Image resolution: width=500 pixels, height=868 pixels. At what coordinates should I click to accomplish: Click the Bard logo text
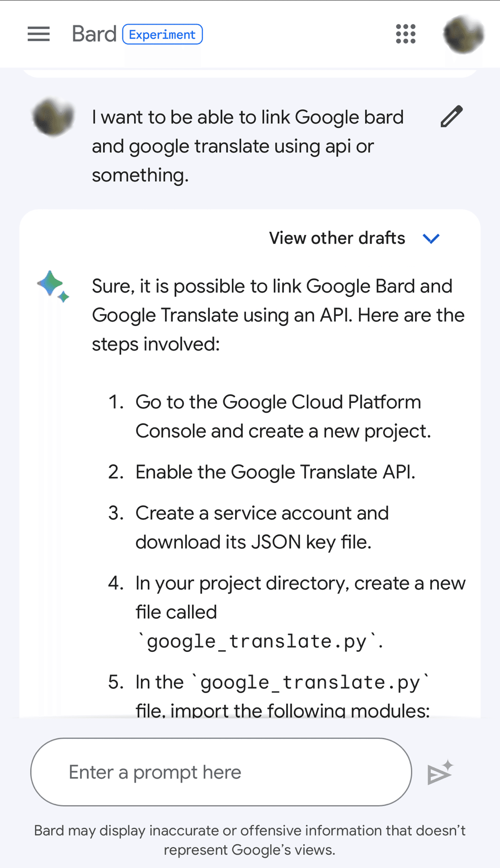tap(94, 34)
